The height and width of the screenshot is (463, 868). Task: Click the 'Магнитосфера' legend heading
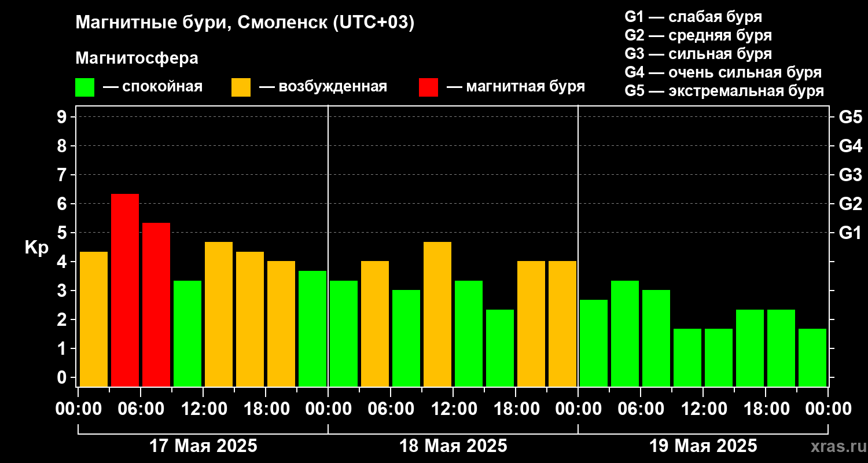tap(137, 58)
